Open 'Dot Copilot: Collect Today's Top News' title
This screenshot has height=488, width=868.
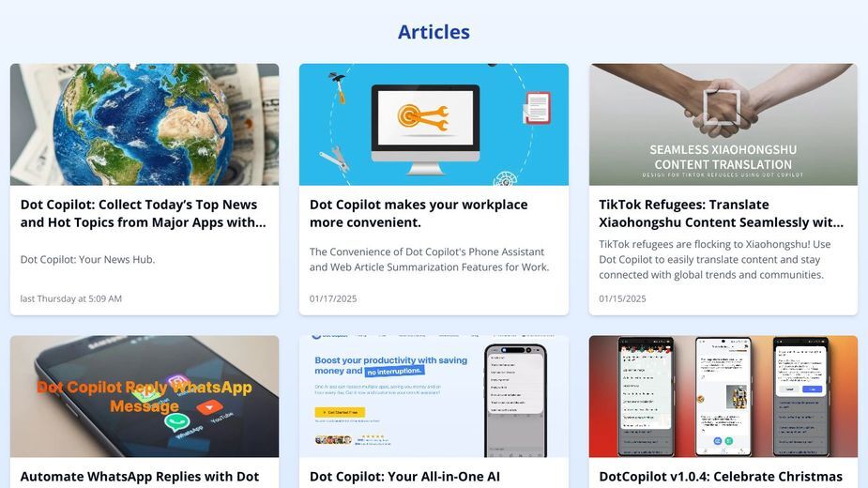144,213
